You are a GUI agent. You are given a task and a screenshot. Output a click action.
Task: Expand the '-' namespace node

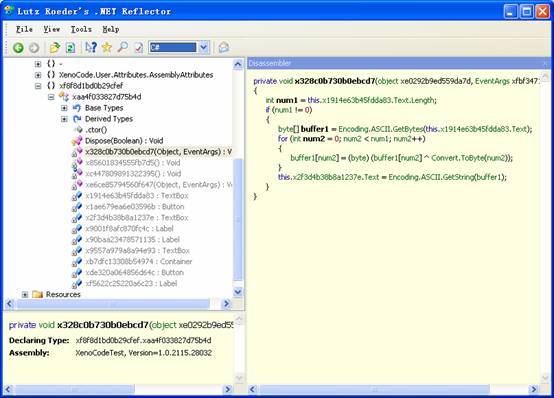(38, 64)
